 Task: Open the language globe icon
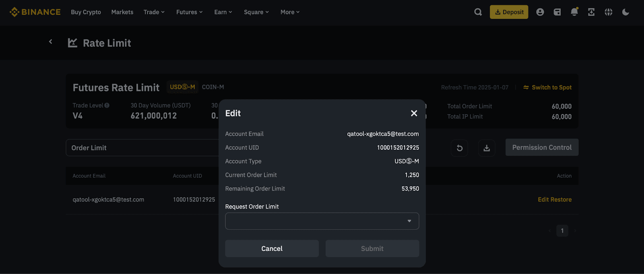coord(609,12)
